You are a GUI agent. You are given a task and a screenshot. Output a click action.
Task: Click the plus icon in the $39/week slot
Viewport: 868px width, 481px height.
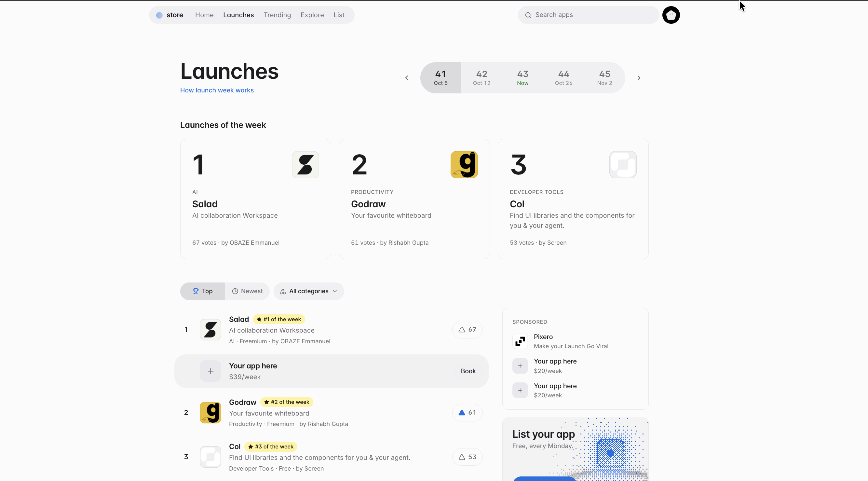[210, 371]
